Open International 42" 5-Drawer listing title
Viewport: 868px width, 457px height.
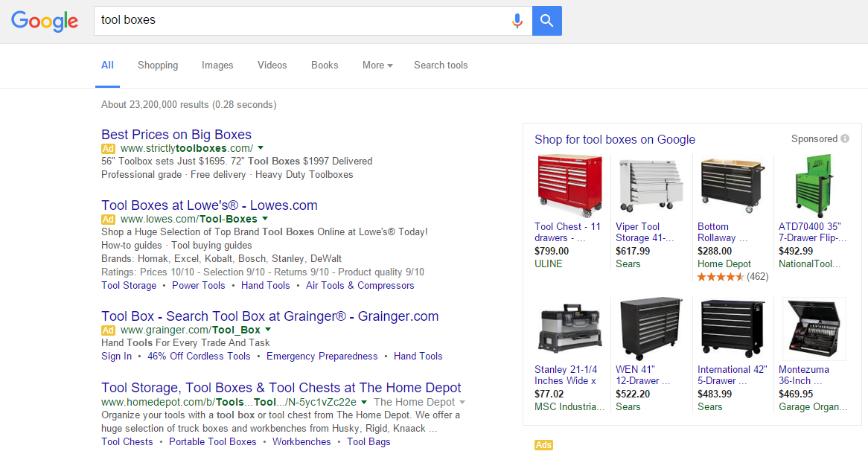pos(732,375)
